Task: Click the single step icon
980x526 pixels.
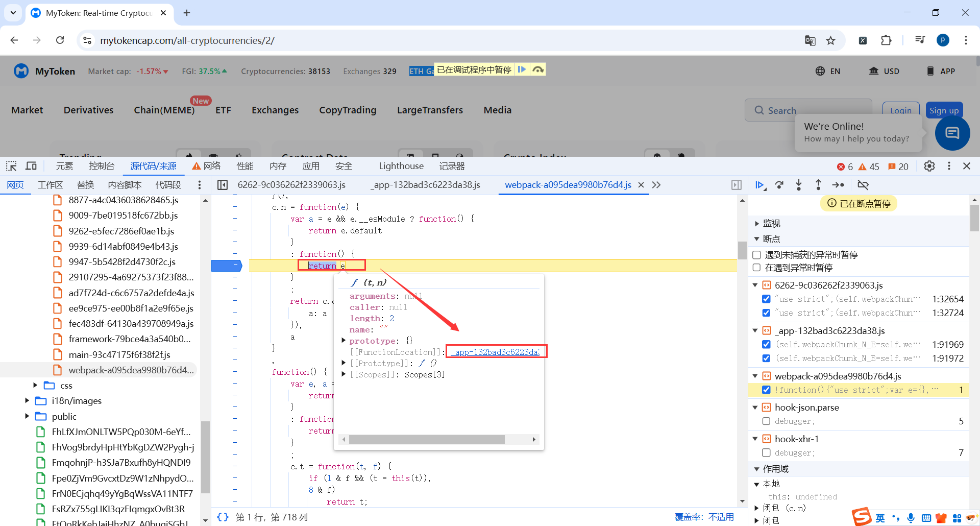Action: 838,185
